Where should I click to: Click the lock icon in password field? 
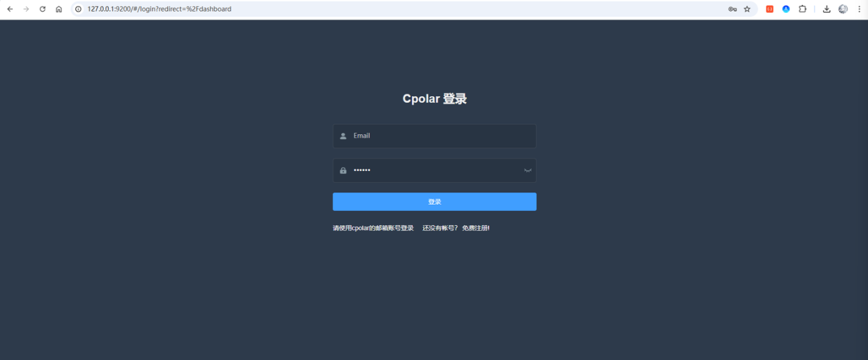[x=343, y=171]
